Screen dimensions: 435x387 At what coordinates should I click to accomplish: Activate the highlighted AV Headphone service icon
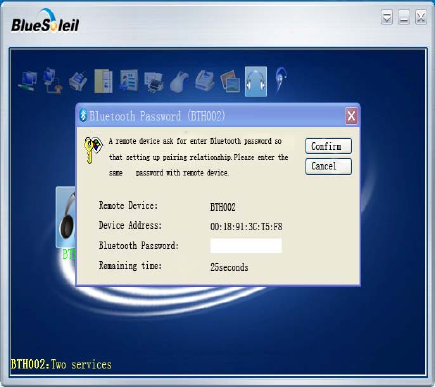[256, 82]
